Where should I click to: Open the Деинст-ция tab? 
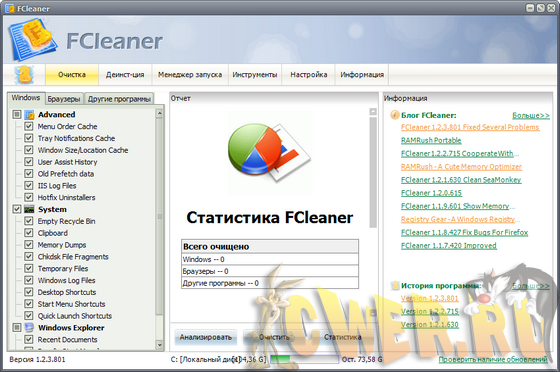[125, 75]
